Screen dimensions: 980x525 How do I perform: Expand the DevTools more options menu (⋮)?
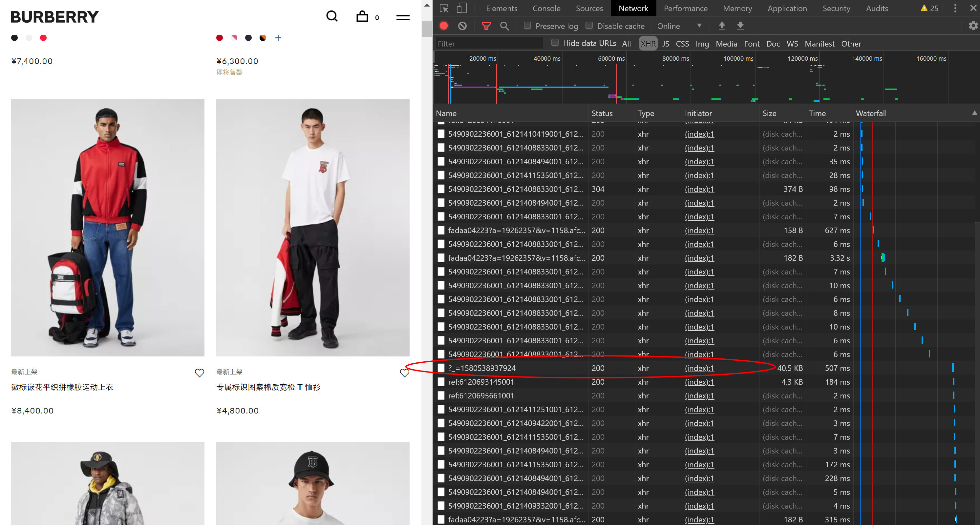click(x=955, y=9)
